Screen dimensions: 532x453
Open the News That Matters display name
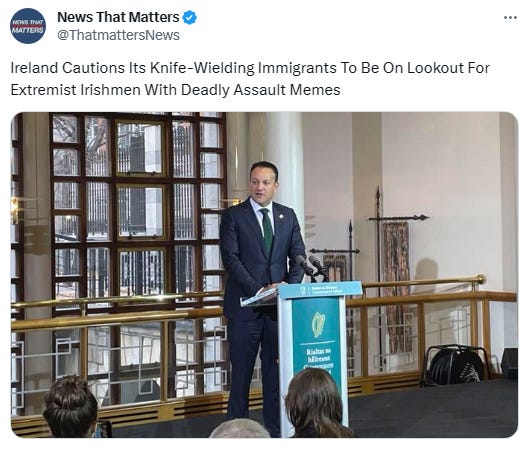click(118, 17)
